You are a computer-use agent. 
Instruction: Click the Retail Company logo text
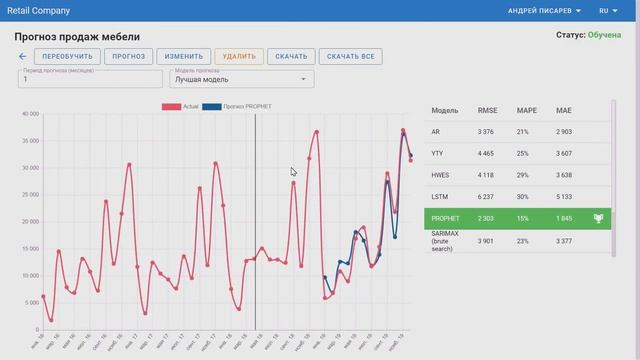click(39, 11)
